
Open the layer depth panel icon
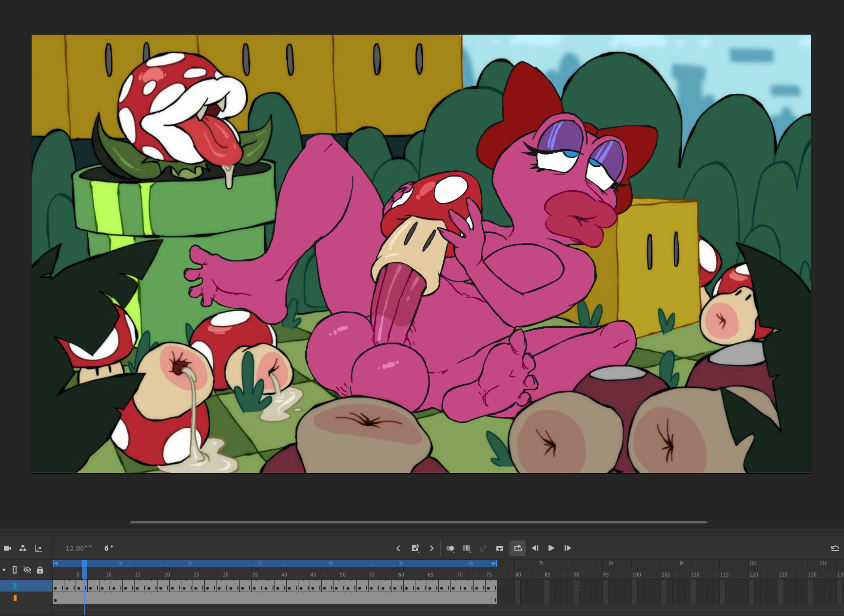coord(39,548)
